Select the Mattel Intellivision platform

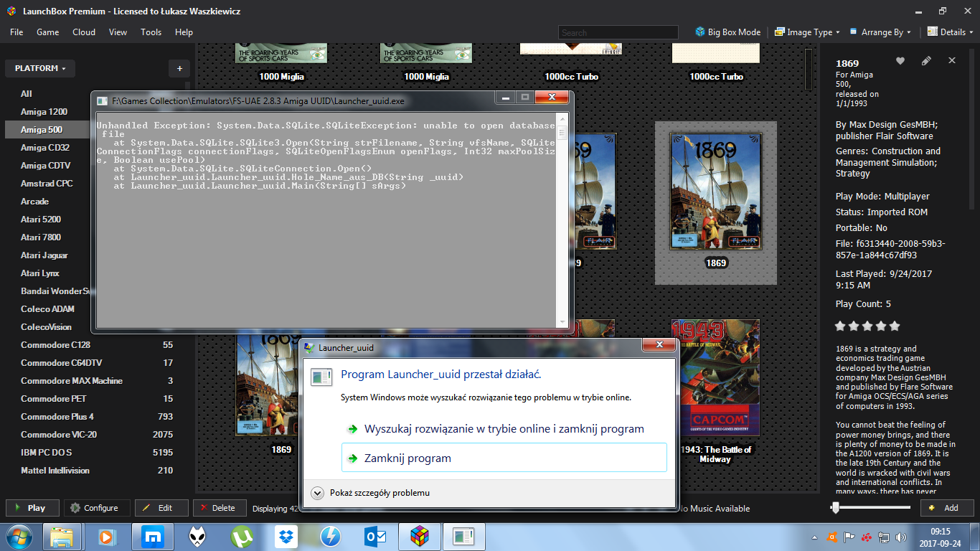(x=96, y=471)
